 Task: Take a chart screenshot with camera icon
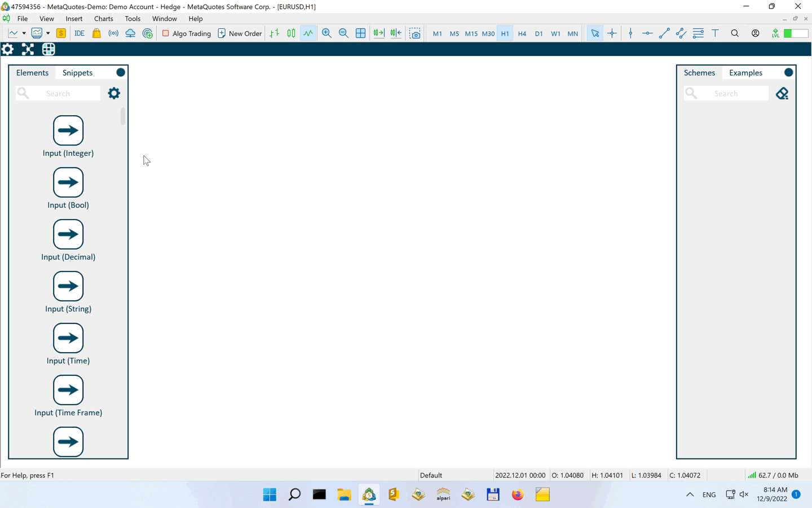(x=415, y=33)
